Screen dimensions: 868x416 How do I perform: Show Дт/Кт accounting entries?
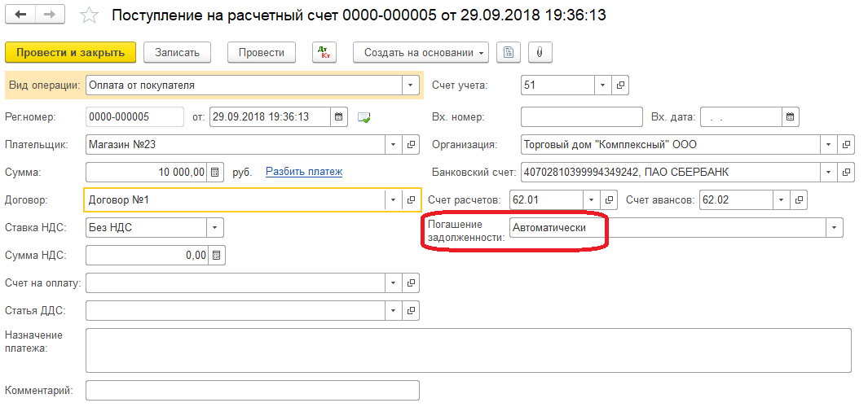point(324,52)
